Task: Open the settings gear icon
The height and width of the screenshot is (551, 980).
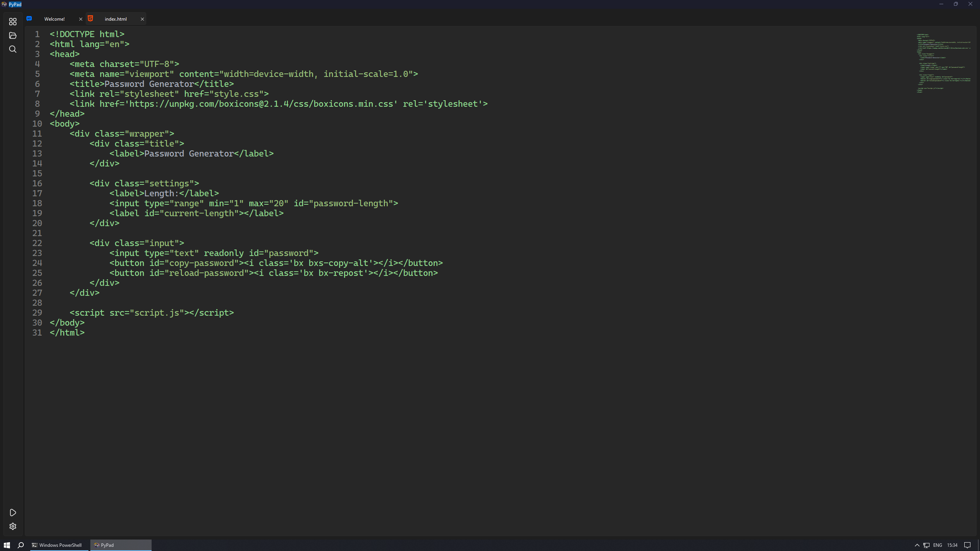Action: coord(13,526)
